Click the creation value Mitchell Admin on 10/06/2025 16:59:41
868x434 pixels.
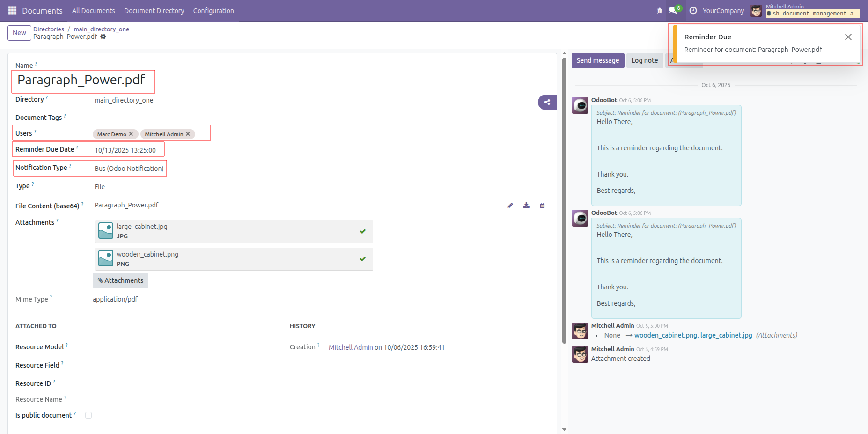coord(387,347)
